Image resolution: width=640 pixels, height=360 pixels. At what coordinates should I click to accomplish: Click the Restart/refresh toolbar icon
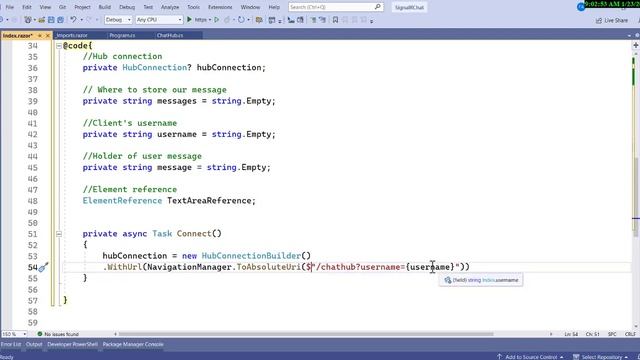[241, 20]
